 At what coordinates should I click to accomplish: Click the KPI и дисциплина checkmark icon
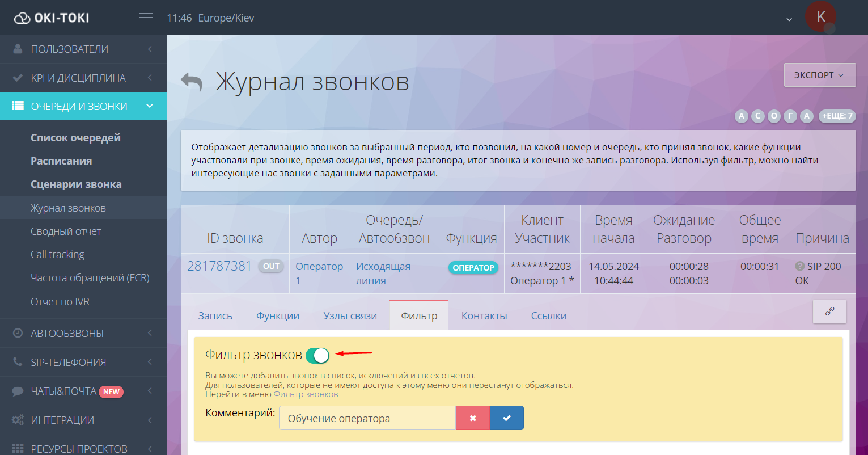coord(18,78)
